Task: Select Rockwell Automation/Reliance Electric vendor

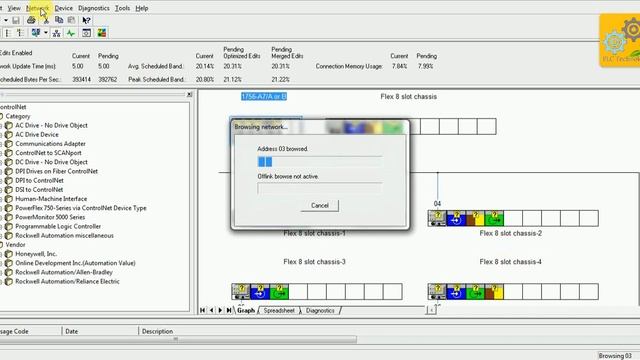Action: (67, 281)
